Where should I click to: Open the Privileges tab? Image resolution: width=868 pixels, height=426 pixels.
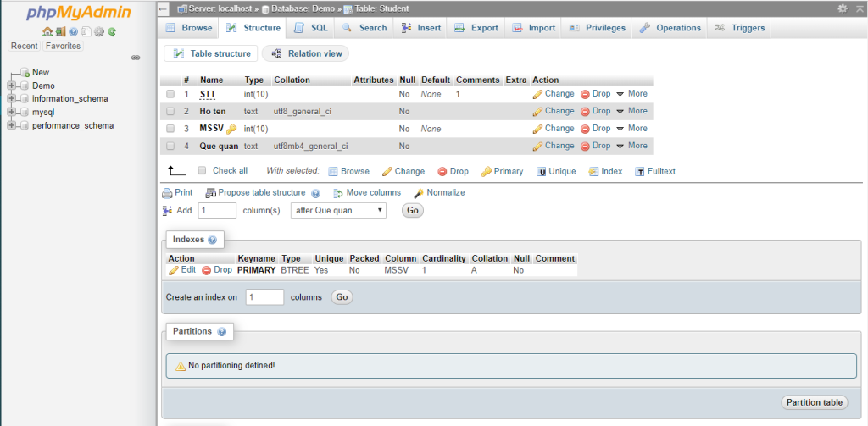(x=598, y=28)
